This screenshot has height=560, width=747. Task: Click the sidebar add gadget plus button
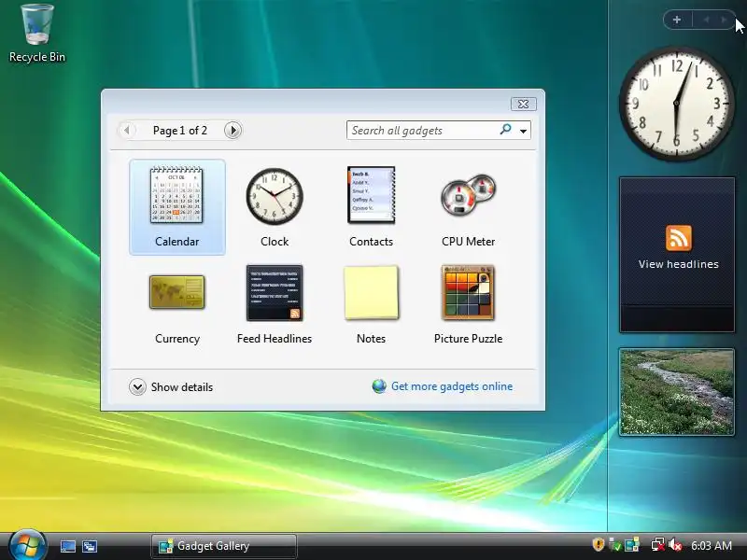(x=677, y=20)
